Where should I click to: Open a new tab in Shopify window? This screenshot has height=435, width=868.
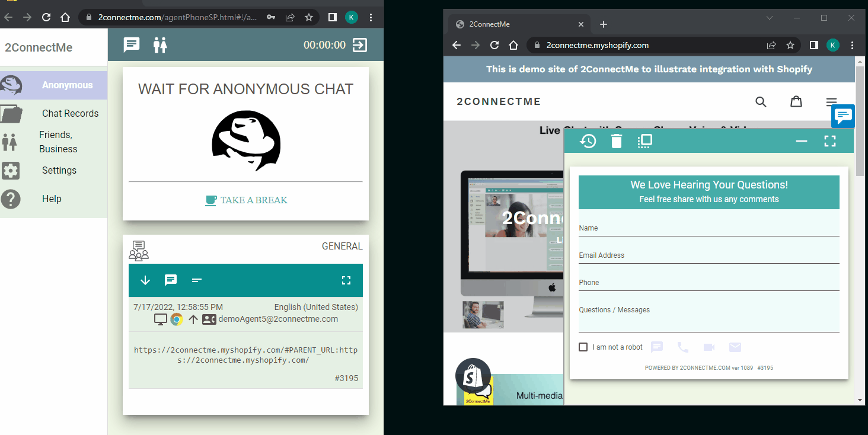pos(604,24)
